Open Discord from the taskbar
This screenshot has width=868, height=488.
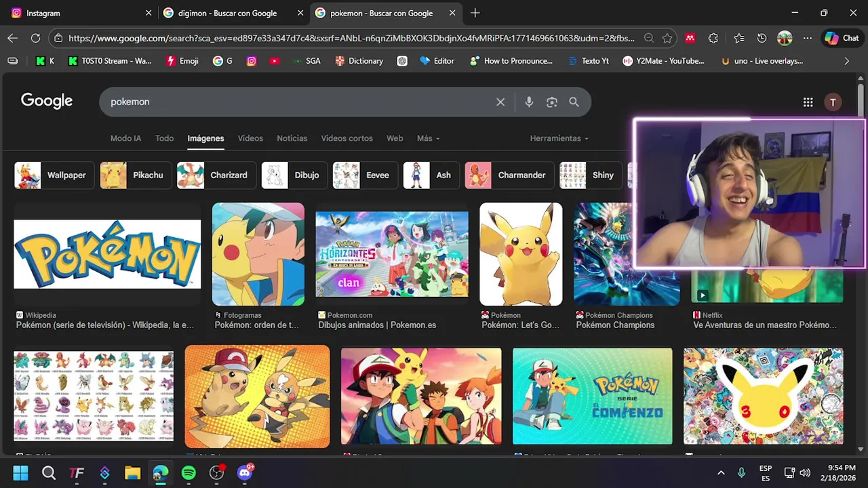click(245, 472)
